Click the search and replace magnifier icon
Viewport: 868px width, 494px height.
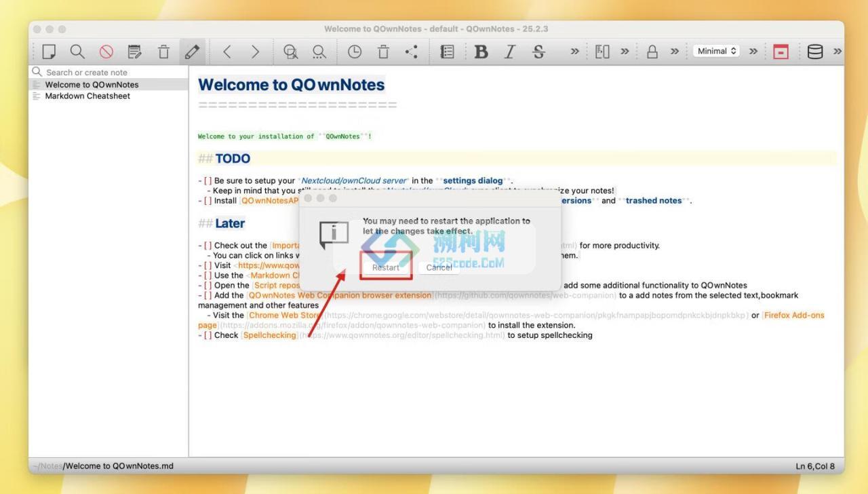pos(319,52)
